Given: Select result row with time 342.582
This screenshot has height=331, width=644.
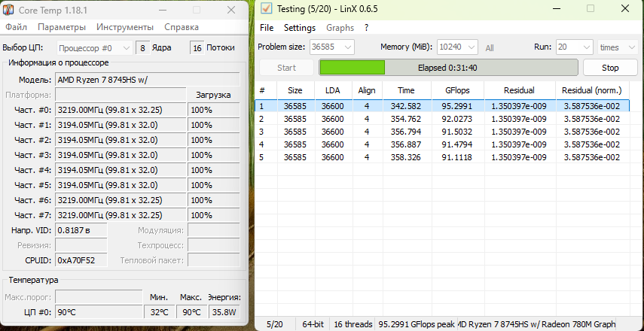Looking at the screenshot, I should point(442,106).
